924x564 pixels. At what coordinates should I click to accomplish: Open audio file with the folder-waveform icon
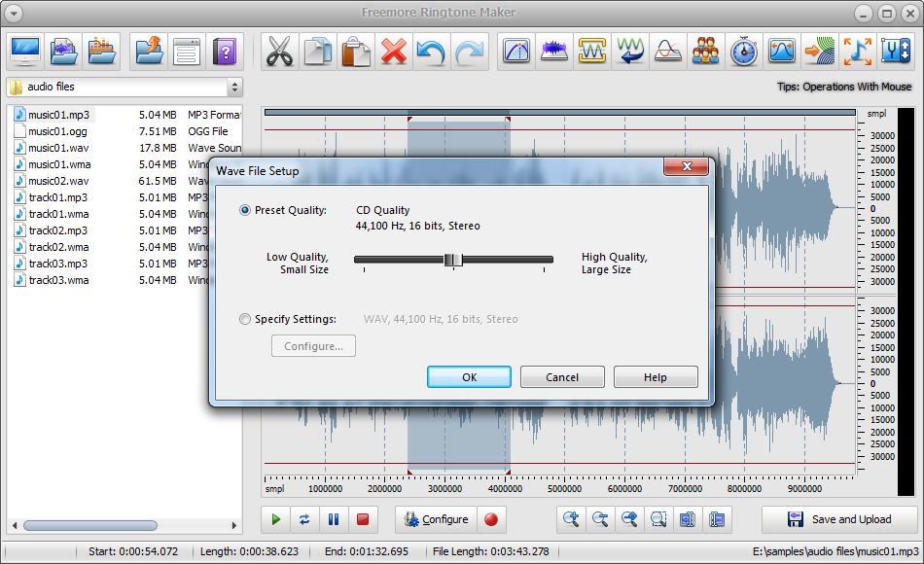coord(63,52)
